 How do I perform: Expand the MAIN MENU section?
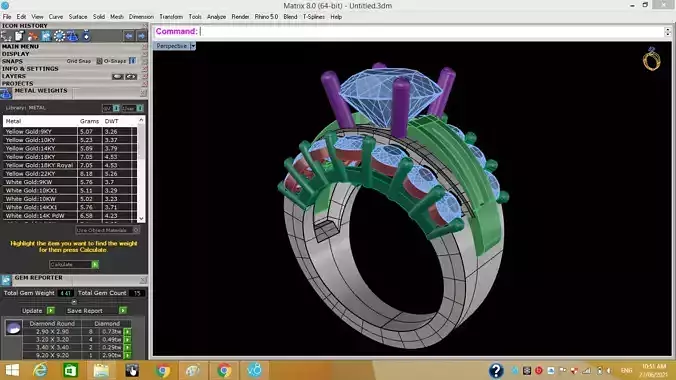(x=20, y=46)
